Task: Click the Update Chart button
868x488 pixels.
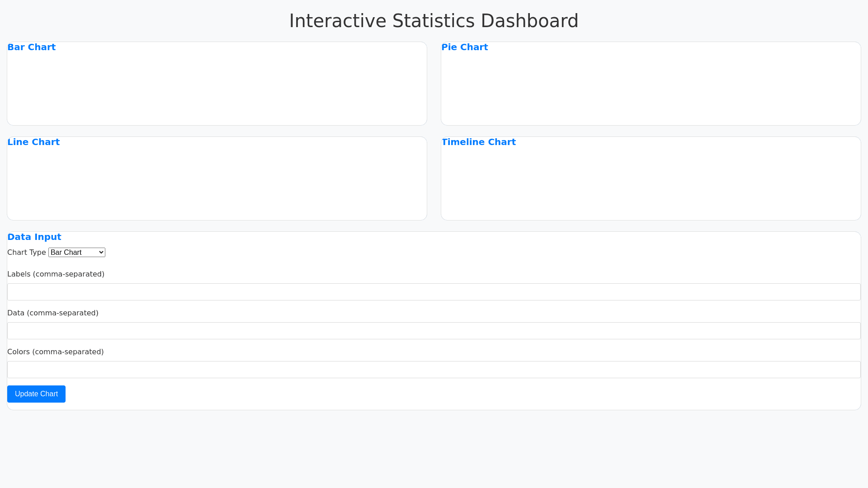Action: (x=36, y=394)
